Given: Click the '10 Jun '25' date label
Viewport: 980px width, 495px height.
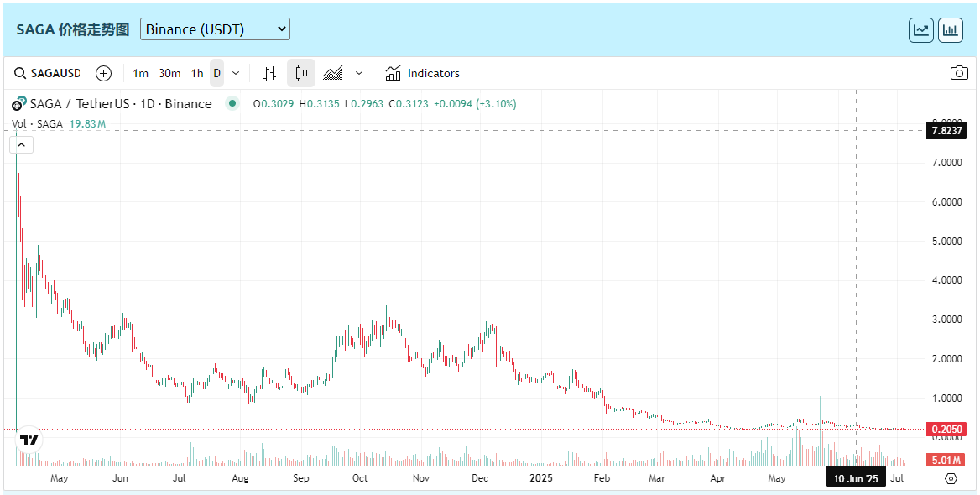Looking at the screenshot, I should [x=857, y=479].
